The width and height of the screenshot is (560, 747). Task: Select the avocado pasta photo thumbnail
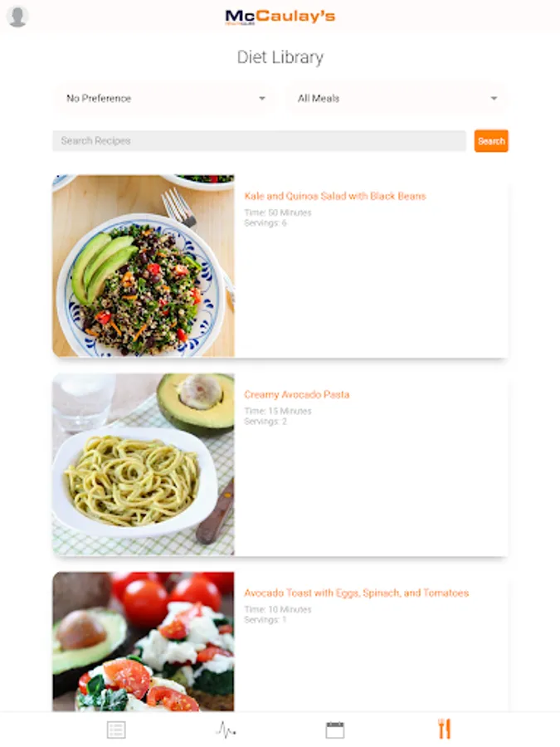coord(144,465)
